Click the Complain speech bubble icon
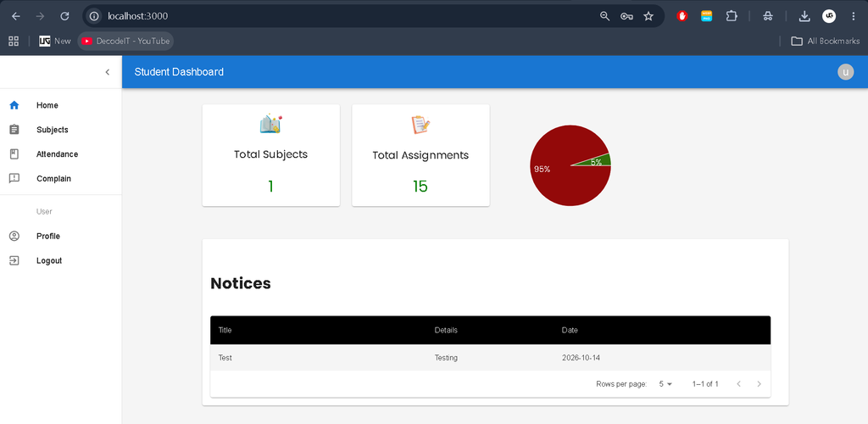868x424 pixels. 14,178
